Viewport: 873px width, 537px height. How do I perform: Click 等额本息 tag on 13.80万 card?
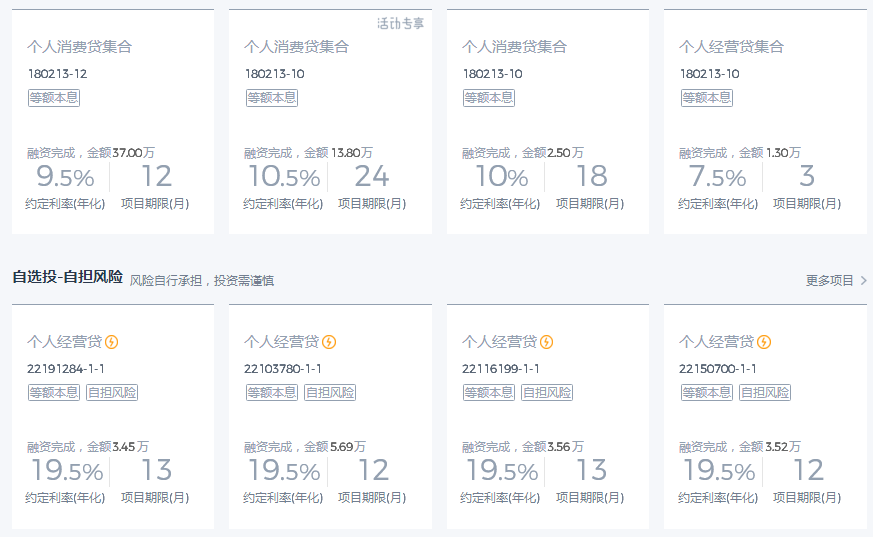point(272,98)
